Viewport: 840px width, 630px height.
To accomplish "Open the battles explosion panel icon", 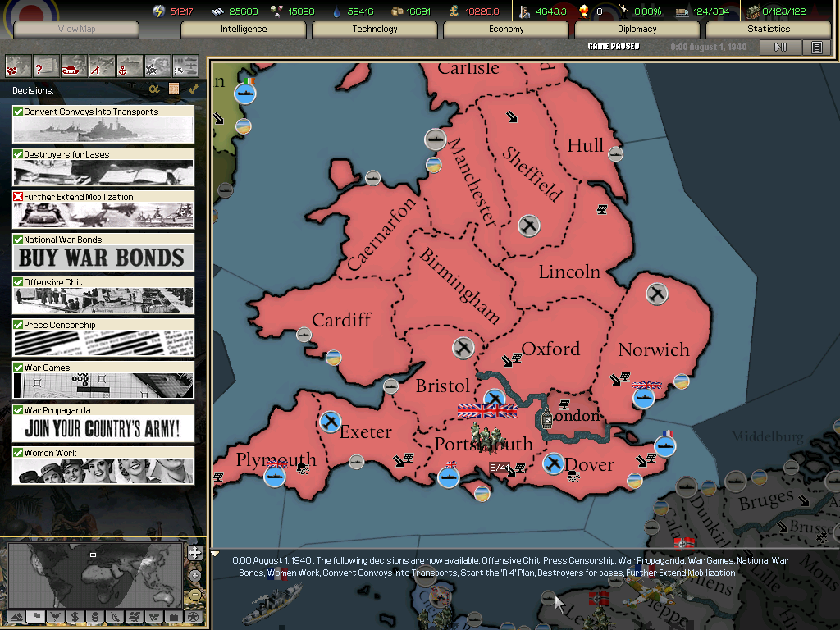I will 157,67.
